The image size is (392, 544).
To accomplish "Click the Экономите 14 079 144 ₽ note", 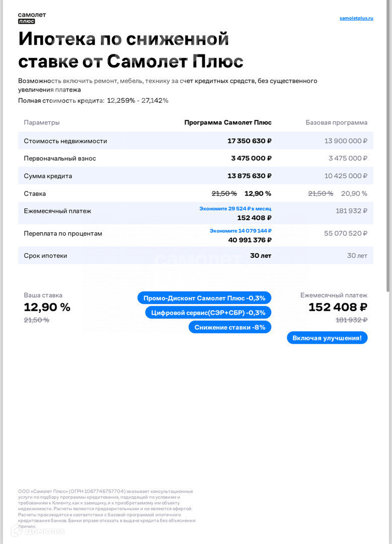I will click(240, 231).
